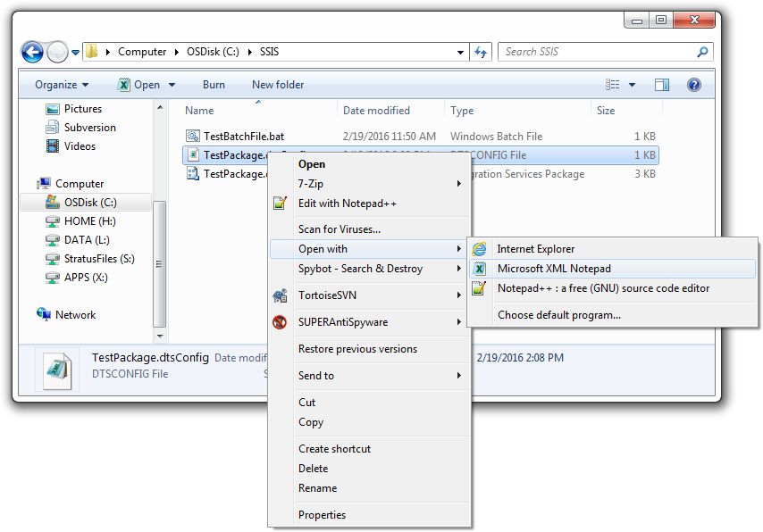Open with Notepad++ source code editor
Screen dimensions: 763x532
(612, 288)
